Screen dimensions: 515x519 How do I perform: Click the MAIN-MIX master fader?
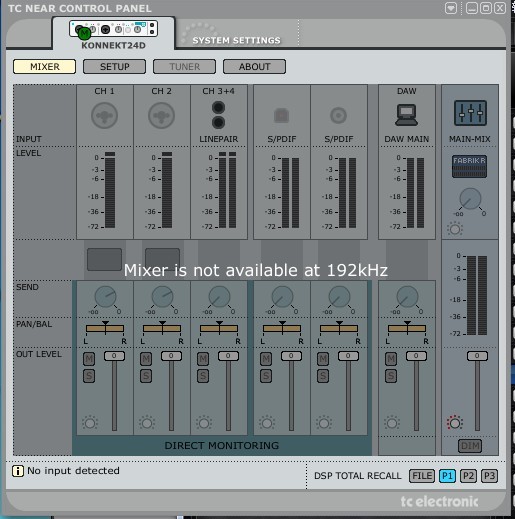click(x=477, y=356)
